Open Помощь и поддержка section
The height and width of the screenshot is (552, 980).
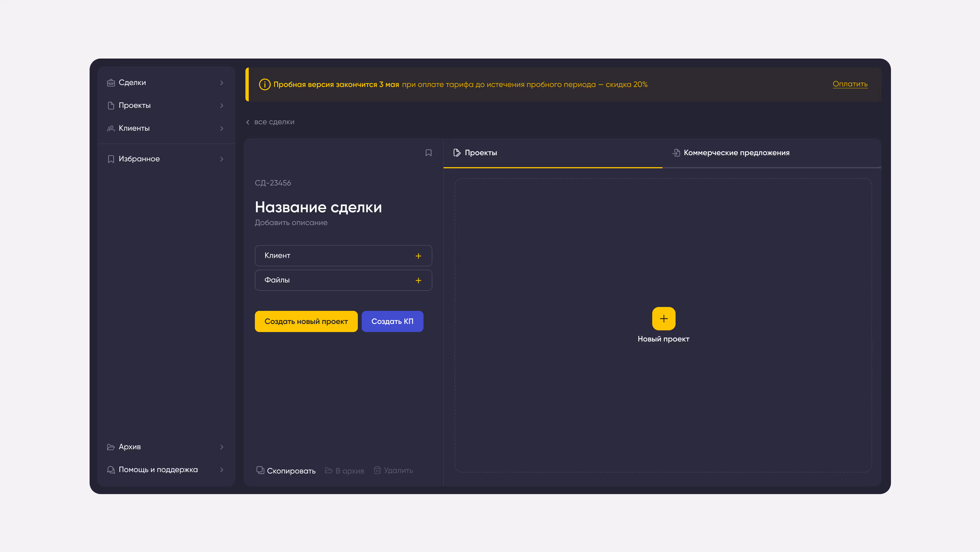pos(158,470)
